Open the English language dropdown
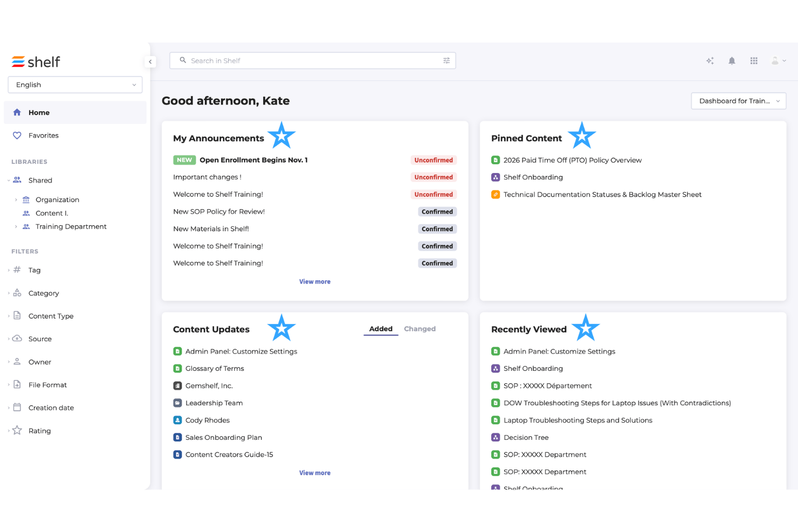The width and height of the screenshot is (798, 532). pos(75,85)
